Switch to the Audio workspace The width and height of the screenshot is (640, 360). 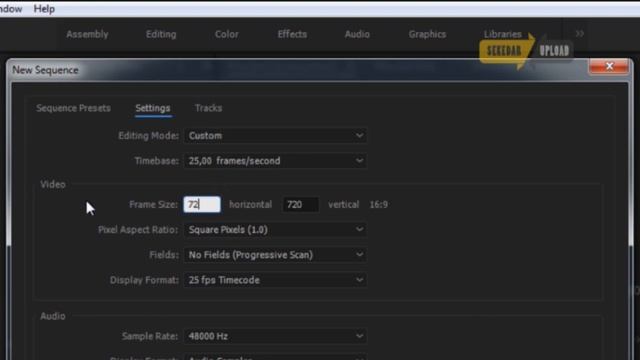[x=357, y=34]
